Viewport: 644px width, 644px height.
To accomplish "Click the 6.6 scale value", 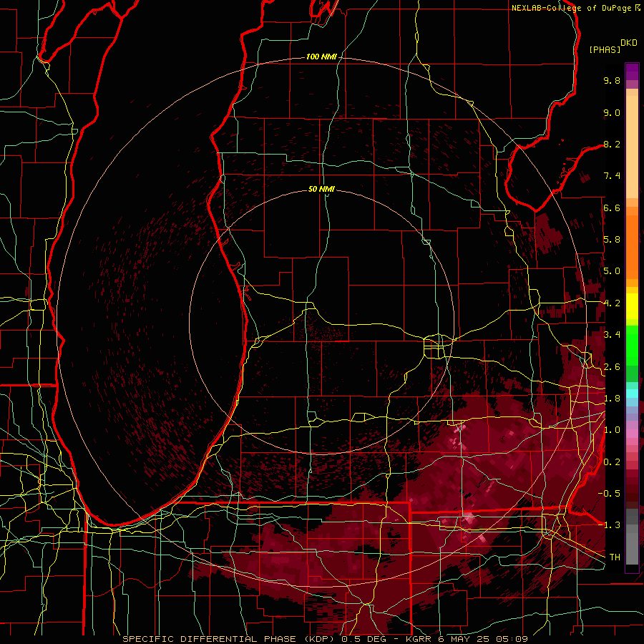I will click(x=612, y=208).
